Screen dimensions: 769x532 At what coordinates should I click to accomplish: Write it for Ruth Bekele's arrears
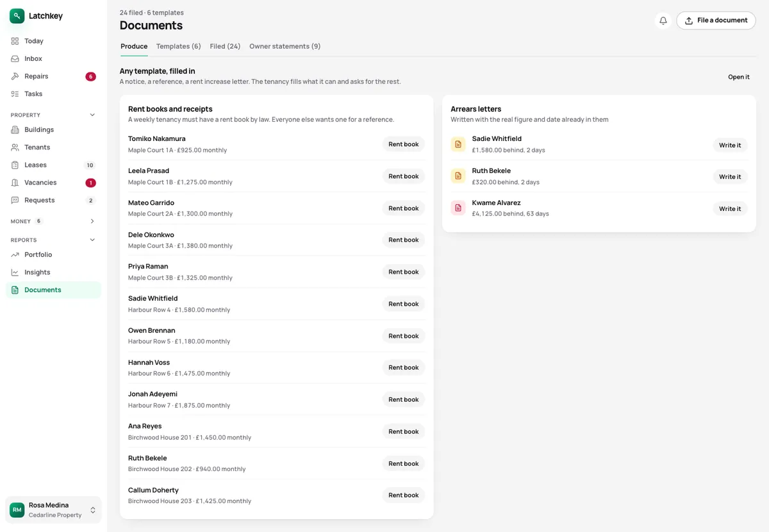coord(730,177)
